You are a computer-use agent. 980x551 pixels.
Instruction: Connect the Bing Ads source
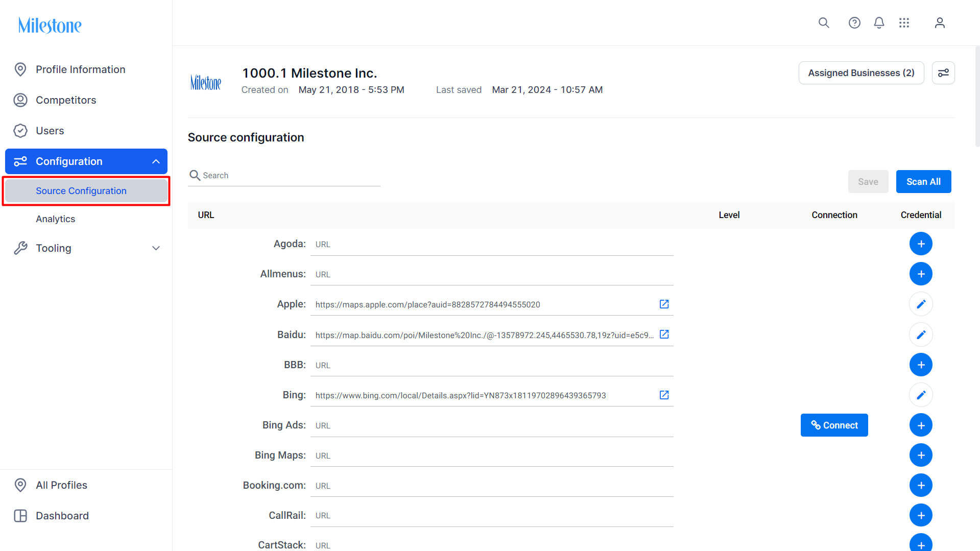pos(834,425)
